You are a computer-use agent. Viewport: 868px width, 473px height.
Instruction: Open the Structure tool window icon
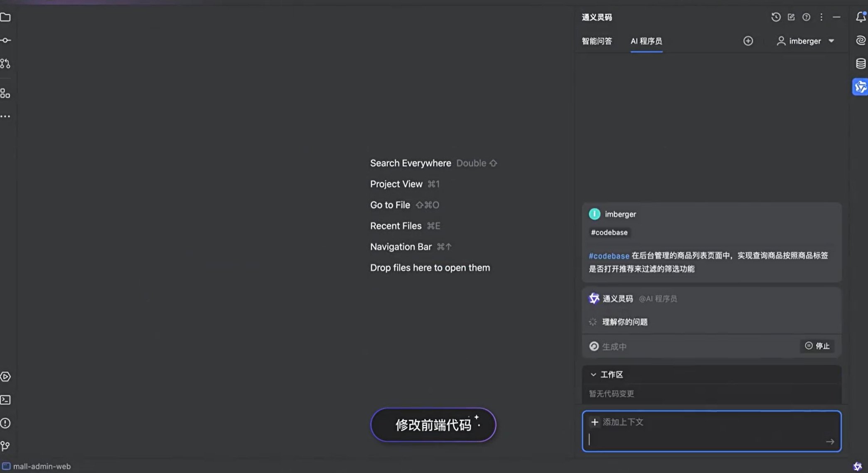pyautogui.click(x=6, y=93)
